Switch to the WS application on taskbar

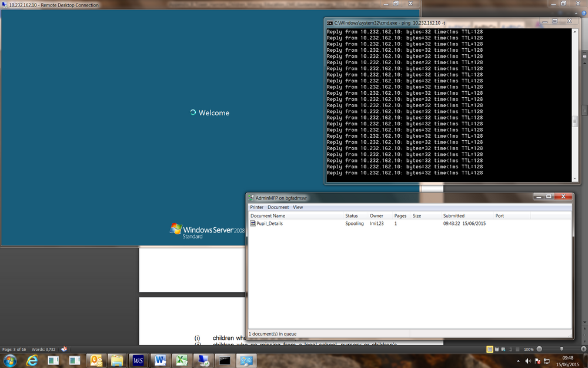(138, 361)
